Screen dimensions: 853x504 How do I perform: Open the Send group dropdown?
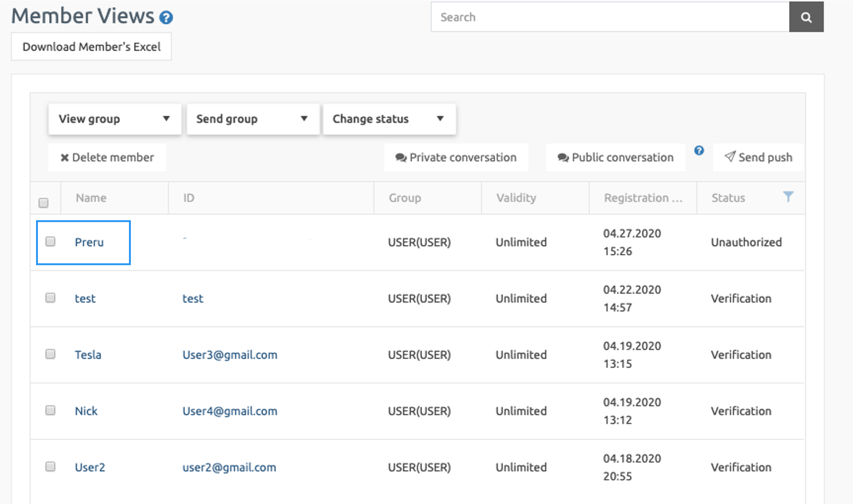[252, 119]
